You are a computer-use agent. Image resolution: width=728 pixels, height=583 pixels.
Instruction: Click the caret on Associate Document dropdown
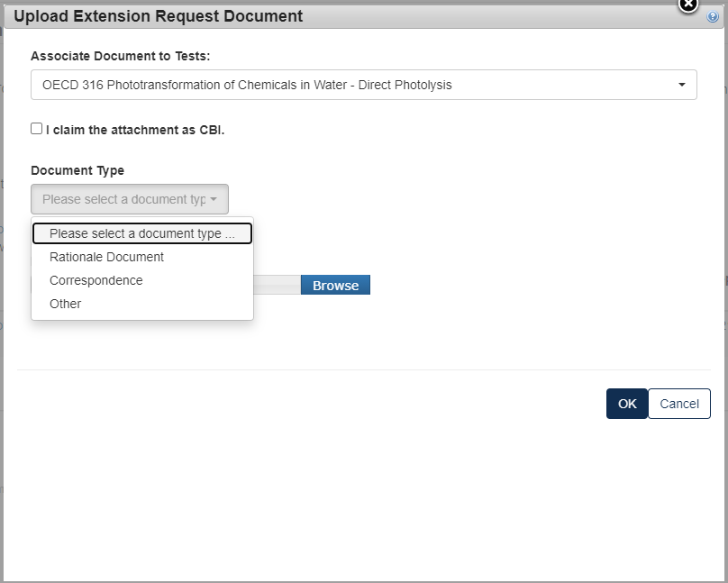682,86
